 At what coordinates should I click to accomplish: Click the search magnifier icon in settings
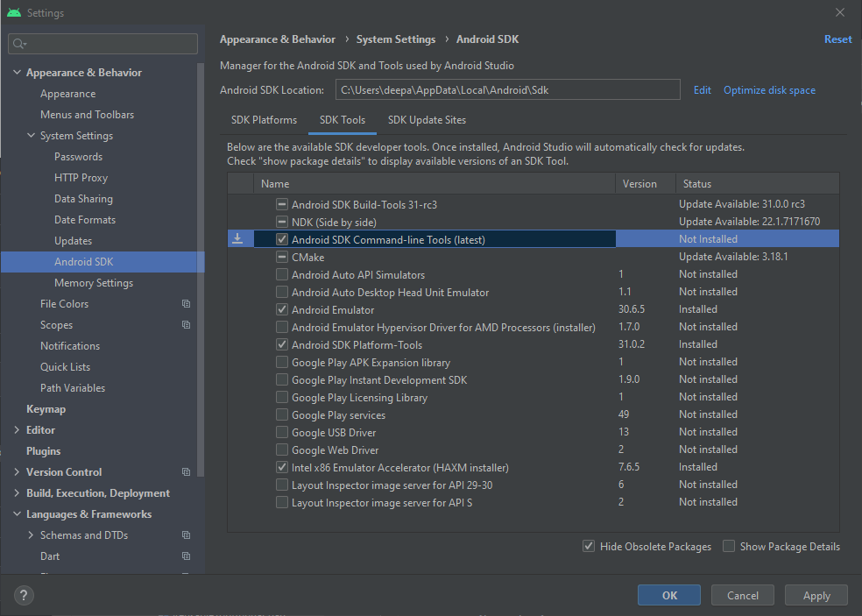point(19,44)
